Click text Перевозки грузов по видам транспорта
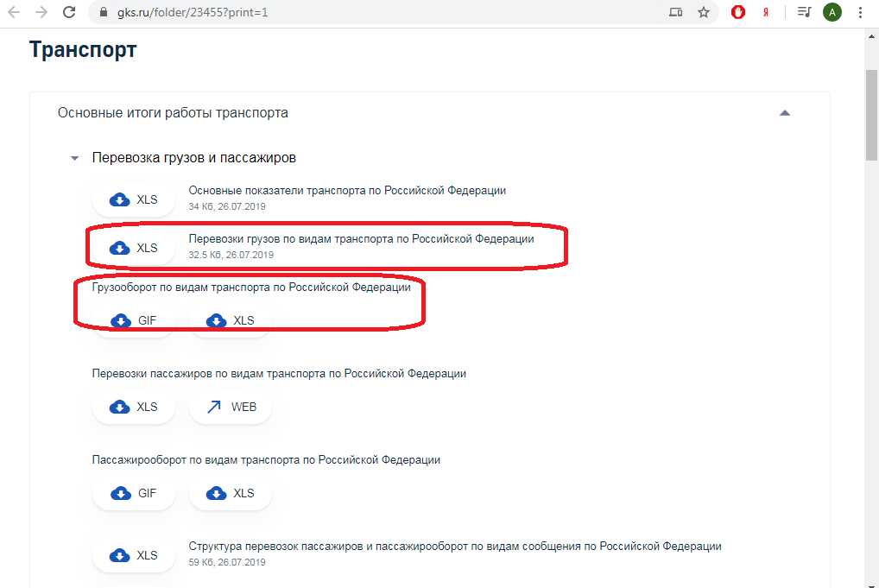The image size is (879, 588). click(x=361, y=239)
